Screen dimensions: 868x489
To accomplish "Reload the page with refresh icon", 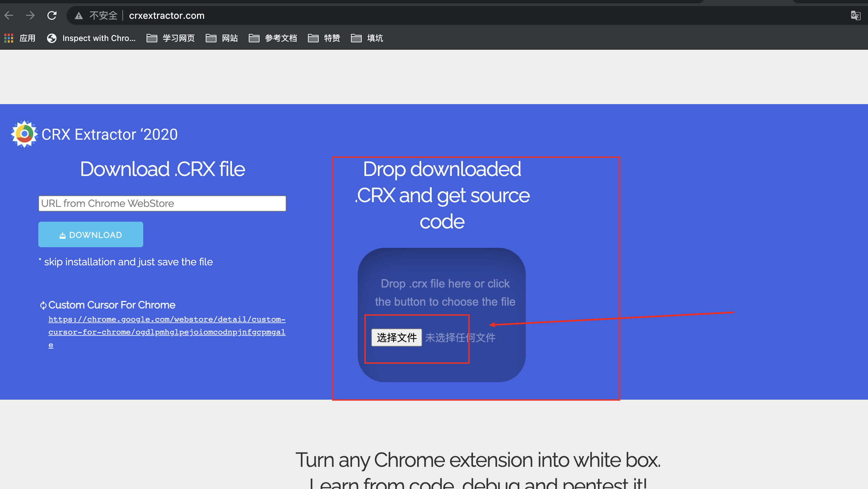I will pos(52,15).
